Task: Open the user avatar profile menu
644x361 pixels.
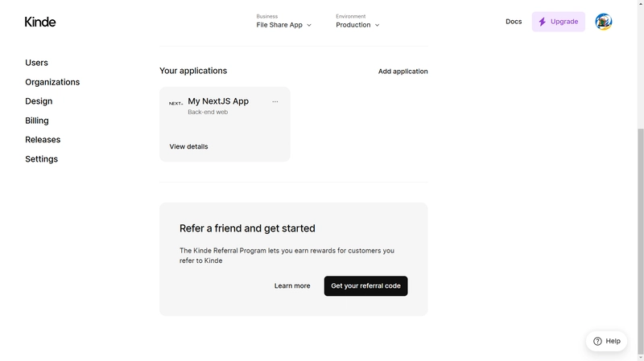Action: click(x=603, y=22)
